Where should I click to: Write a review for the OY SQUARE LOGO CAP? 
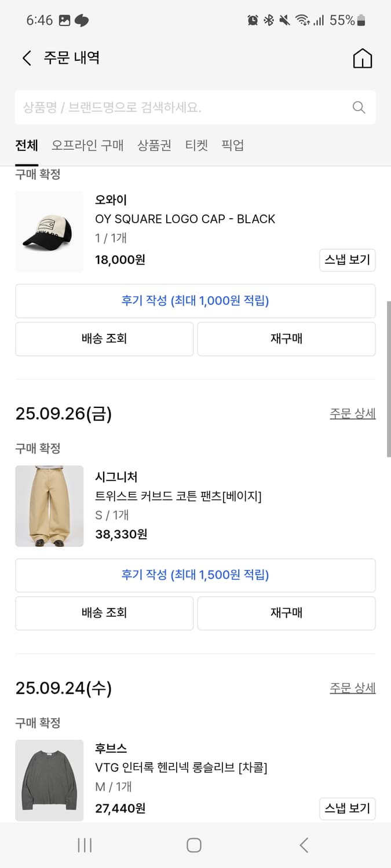[195, 301]
